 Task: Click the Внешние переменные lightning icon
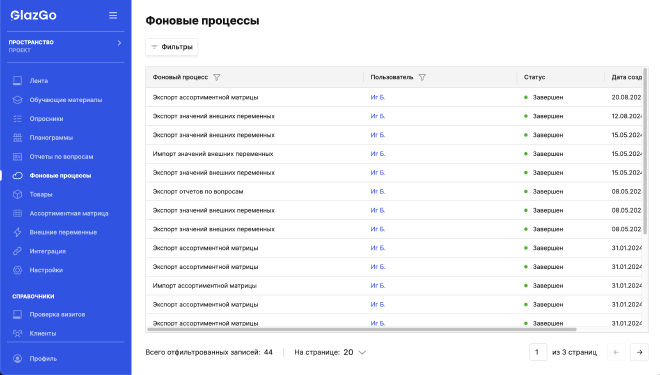click(17, 232)
